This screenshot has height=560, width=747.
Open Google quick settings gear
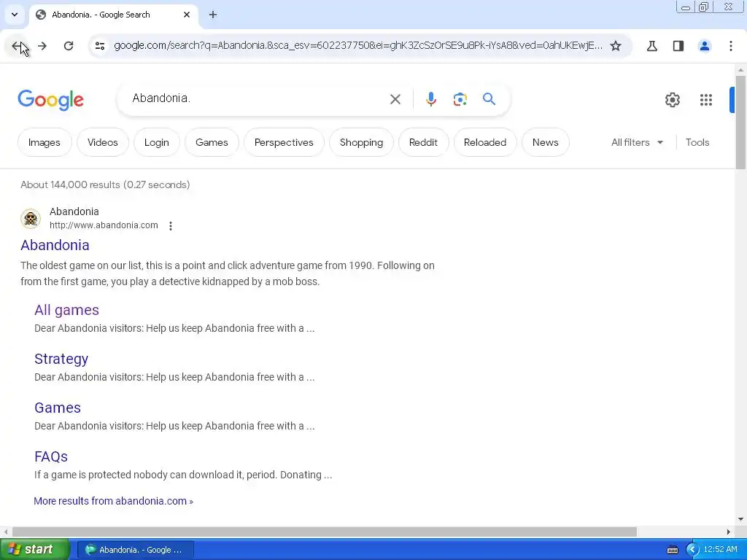[x=672, y=100]
